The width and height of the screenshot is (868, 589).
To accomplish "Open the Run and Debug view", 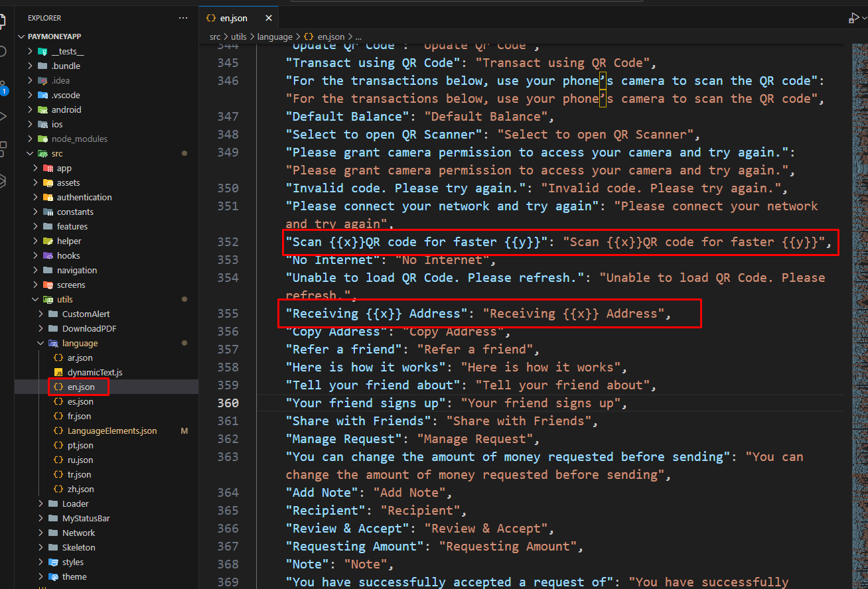I will (4, 117).
